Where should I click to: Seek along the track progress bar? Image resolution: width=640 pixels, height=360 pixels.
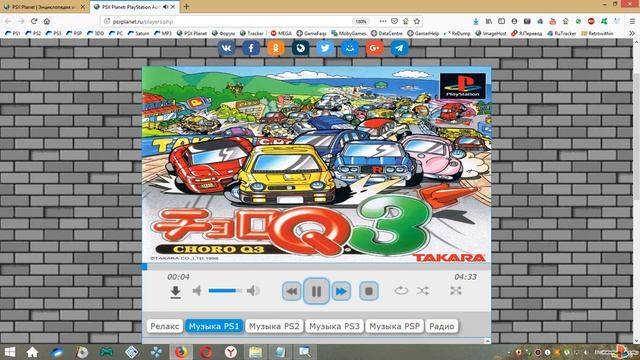click(316, 267)
